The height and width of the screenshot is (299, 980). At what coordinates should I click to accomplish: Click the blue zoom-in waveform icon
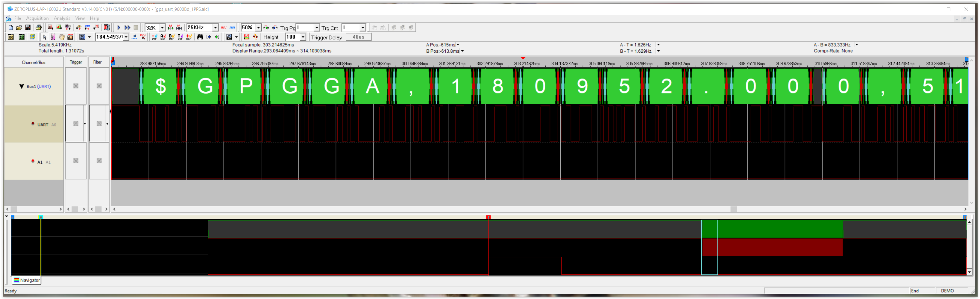pyautogui.click(x=134, y=37)
